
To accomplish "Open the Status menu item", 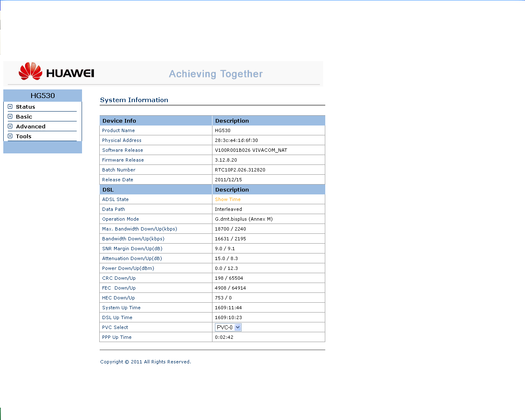I will (25, 107).
